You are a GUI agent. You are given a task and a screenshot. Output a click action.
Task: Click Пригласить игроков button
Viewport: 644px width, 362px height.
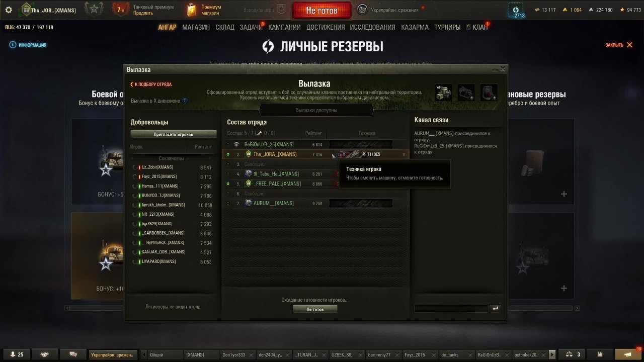pyautogui.click(x=174, y=134)
